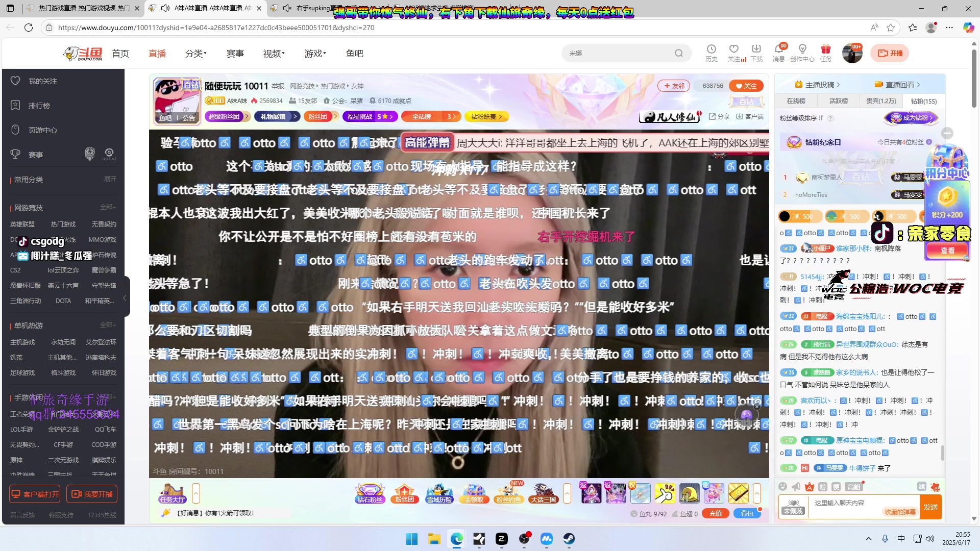Toggle 滤 filter button in chat

point(922,487)
